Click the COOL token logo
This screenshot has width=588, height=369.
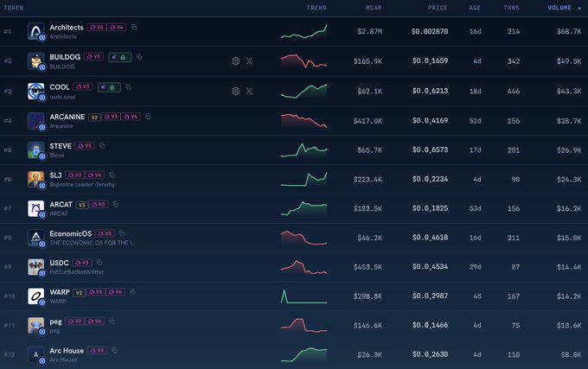[x=36, y=91]
